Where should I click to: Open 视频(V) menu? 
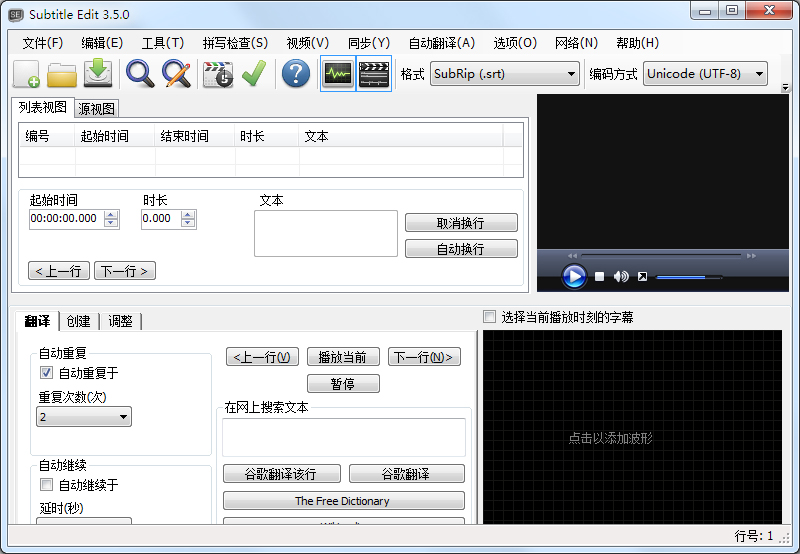[308, 43]
